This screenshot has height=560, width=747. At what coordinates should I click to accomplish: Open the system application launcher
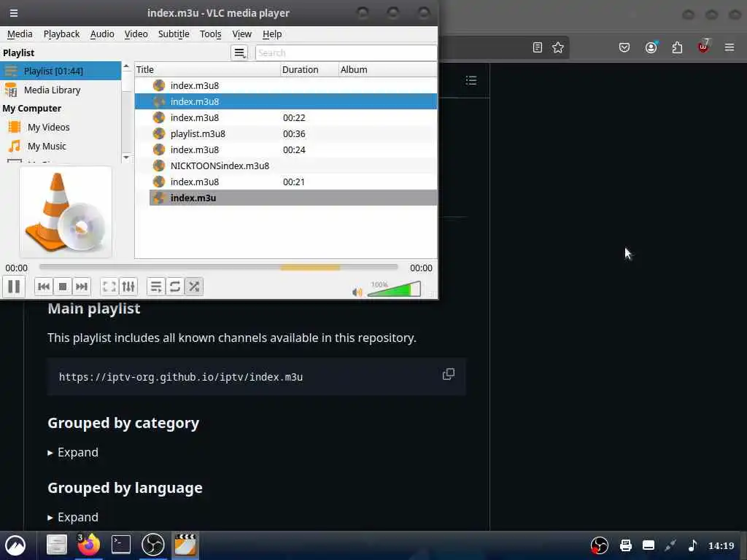pyautogui.click(x=15, y=545)
